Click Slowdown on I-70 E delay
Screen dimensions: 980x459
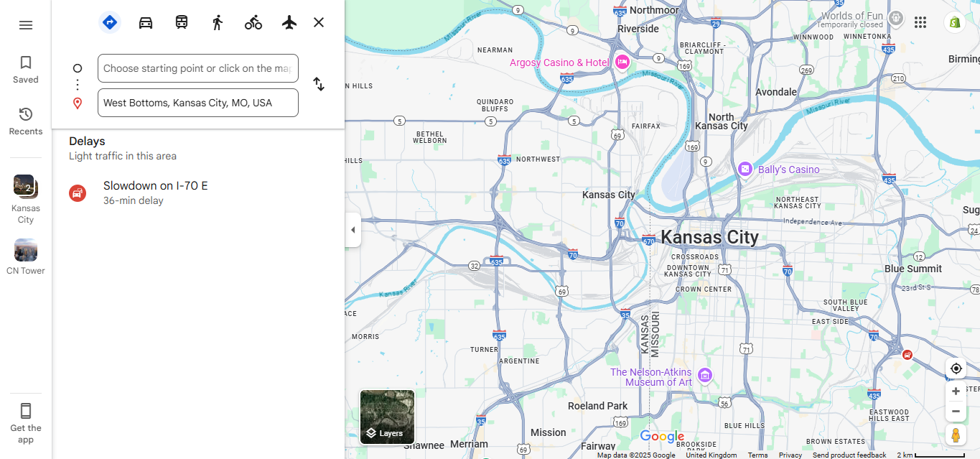click(155, 193)
